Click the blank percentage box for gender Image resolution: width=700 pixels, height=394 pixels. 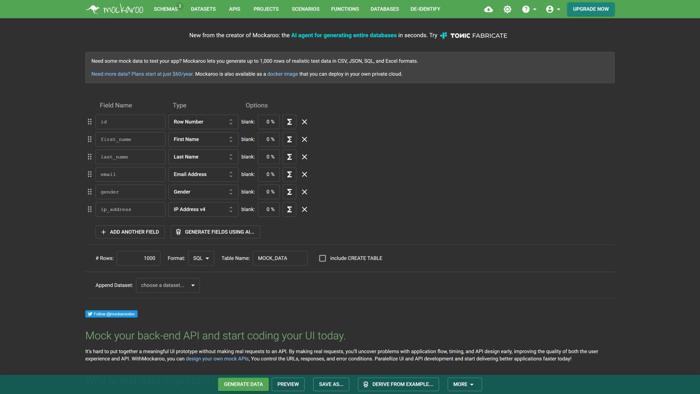[x=269, y=192]
